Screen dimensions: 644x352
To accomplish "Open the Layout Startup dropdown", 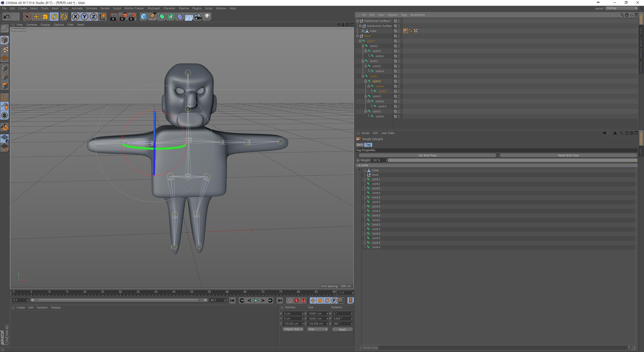I will [621, 8].
